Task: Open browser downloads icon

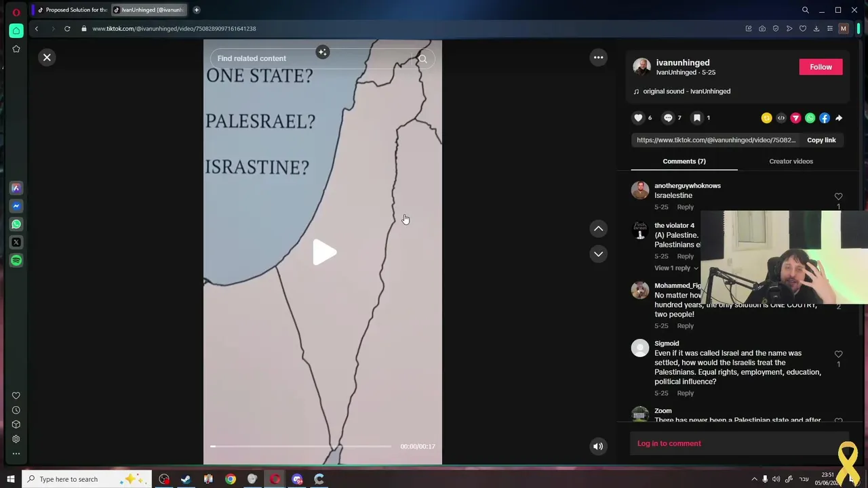Action: (x=816, y=28)
